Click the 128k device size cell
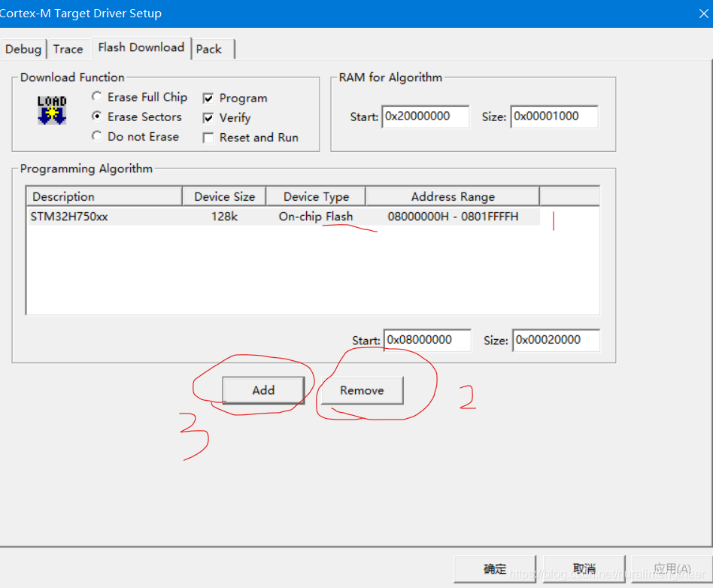Image resolution: width=713 pixels, height=588 pixels. click(x=224, y=217)
